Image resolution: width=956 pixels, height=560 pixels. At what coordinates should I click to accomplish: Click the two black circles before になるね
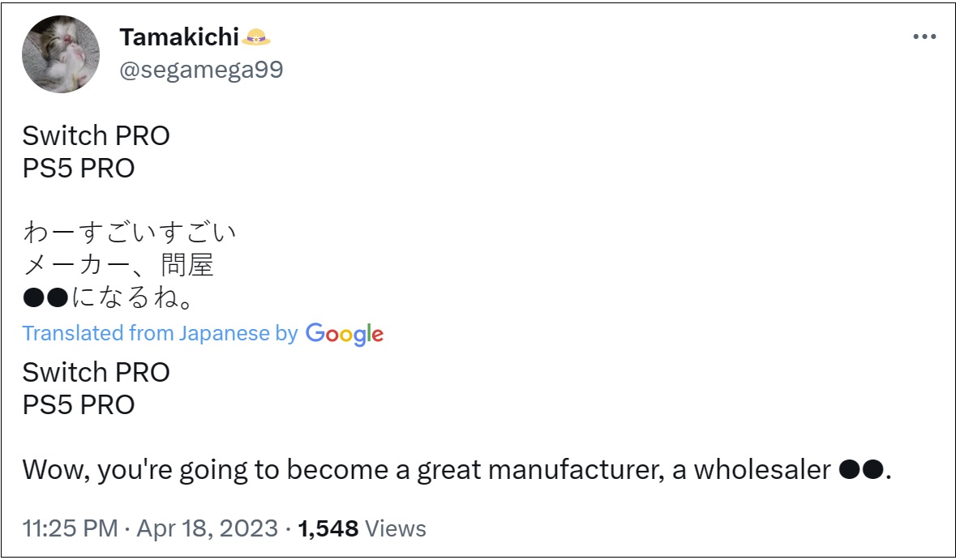coord(45,298)
